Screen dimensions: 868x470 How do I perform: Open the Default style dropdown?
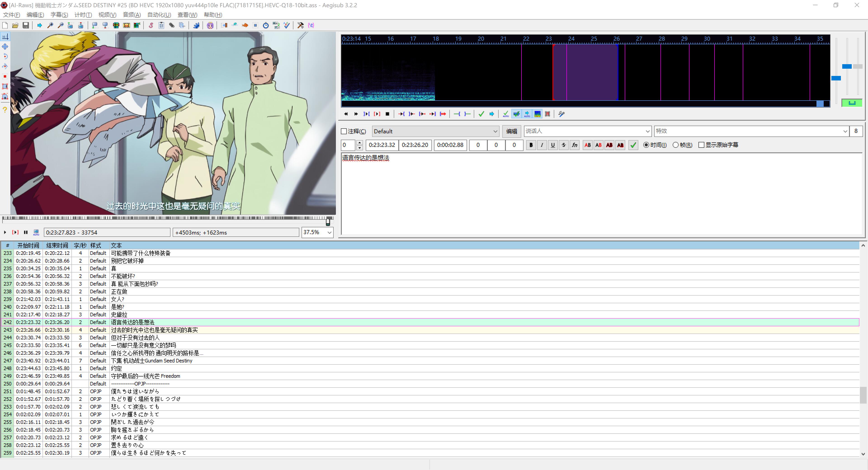(x=435, y=132)
